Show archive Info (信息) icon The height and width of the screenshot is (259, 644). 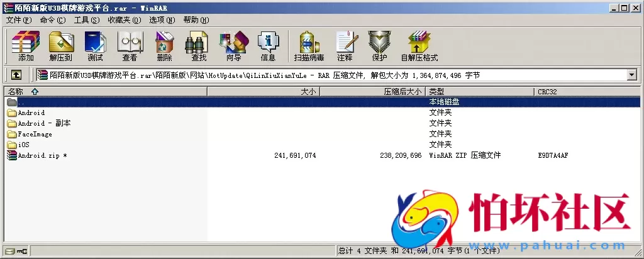(x=268, y=46)
